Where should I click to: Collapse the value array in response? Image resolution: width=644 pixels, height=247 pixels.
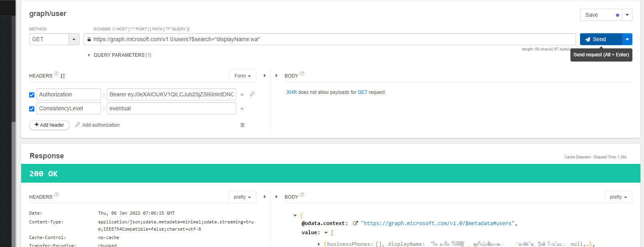click(326, 233)
